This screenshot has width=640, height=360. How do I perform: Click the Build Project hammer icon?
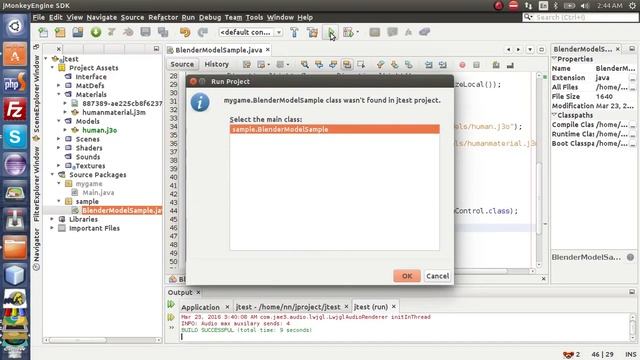pos(294,32)
